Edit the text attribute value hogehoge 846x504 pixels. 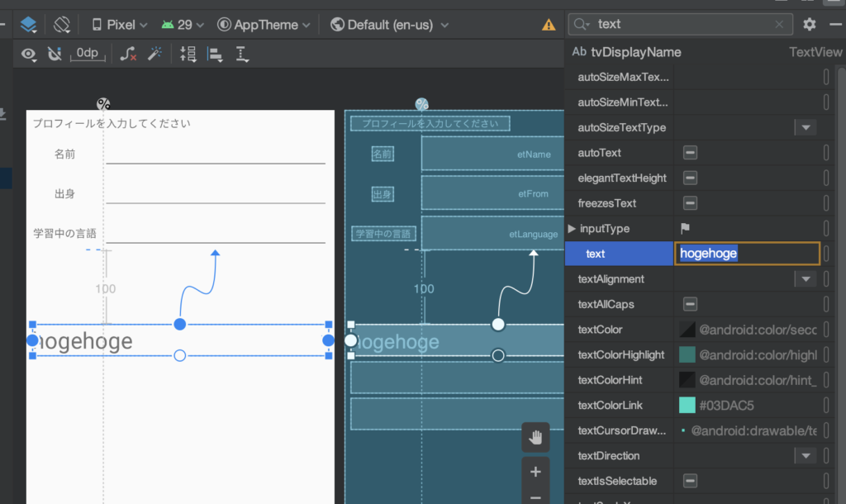coord(747,254)
